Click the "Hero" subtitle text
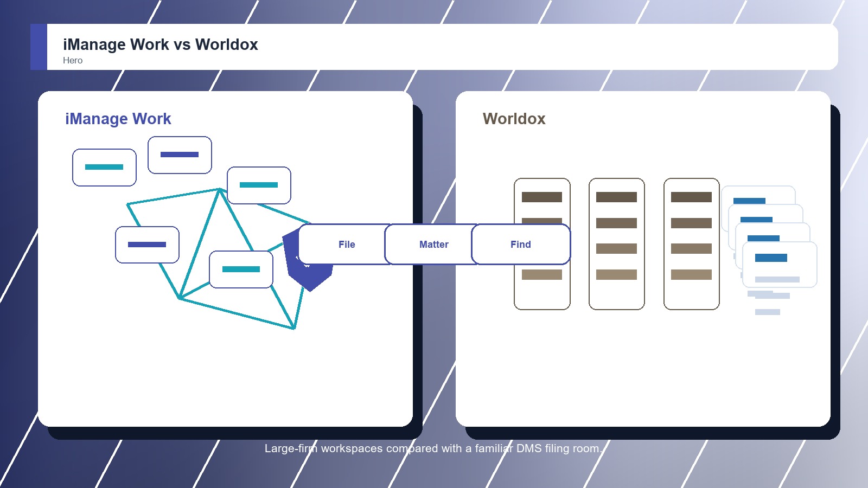The width and height of the screenshot is (868, 488). click(x=73, y=61)
